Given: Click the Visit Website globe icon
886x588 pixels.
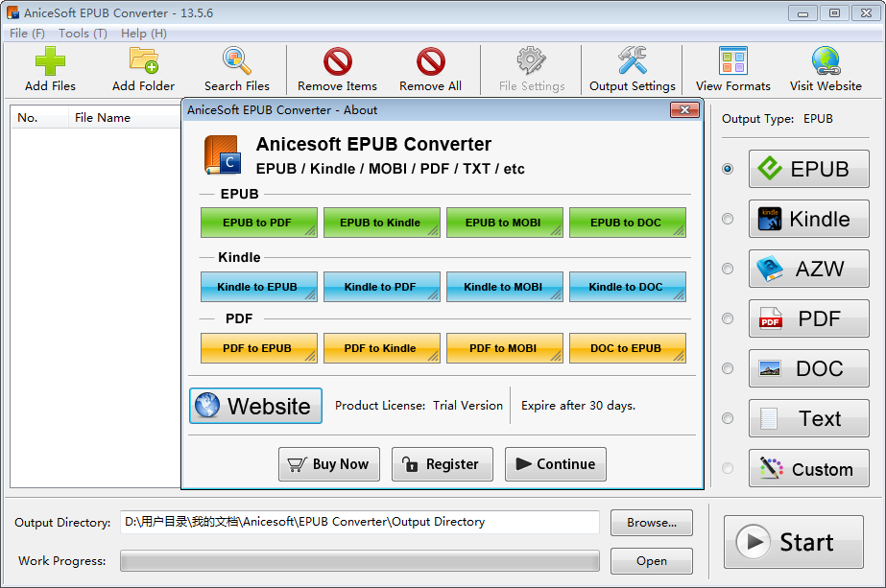Looking at the screenshot, I should click(826, 61).
